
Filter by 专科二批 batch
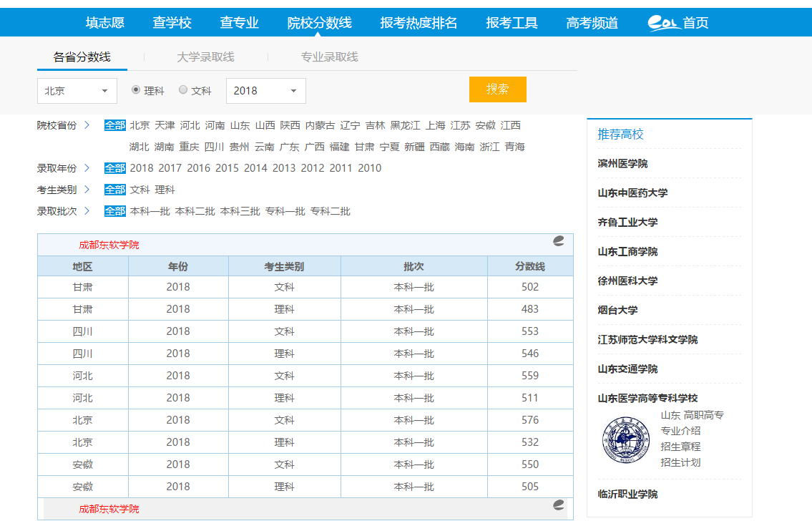coord(330,211)
